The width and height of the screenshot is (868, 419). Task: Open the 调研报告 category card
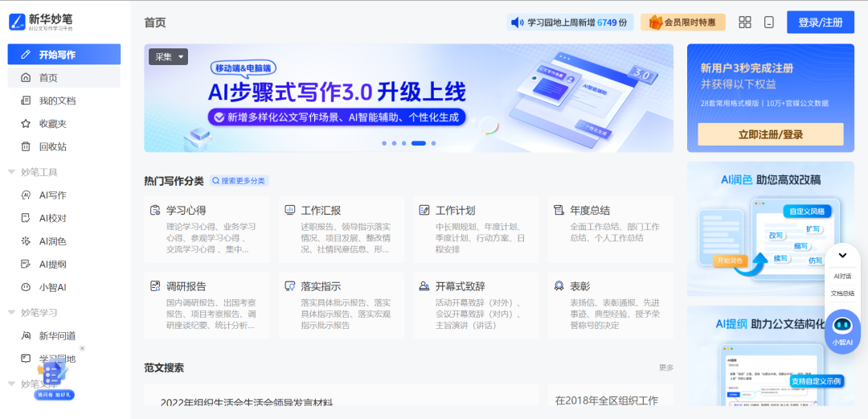[x=207, y=306]
